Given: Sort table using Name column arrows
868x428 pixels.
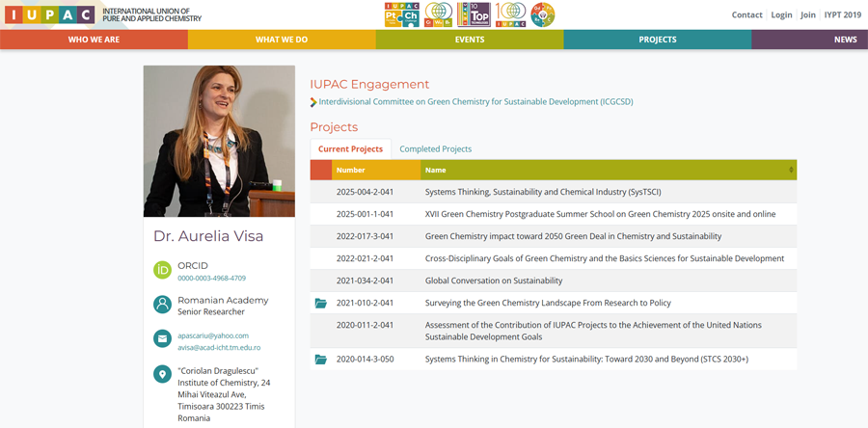Looking at the screenshot, I should 791,171.
